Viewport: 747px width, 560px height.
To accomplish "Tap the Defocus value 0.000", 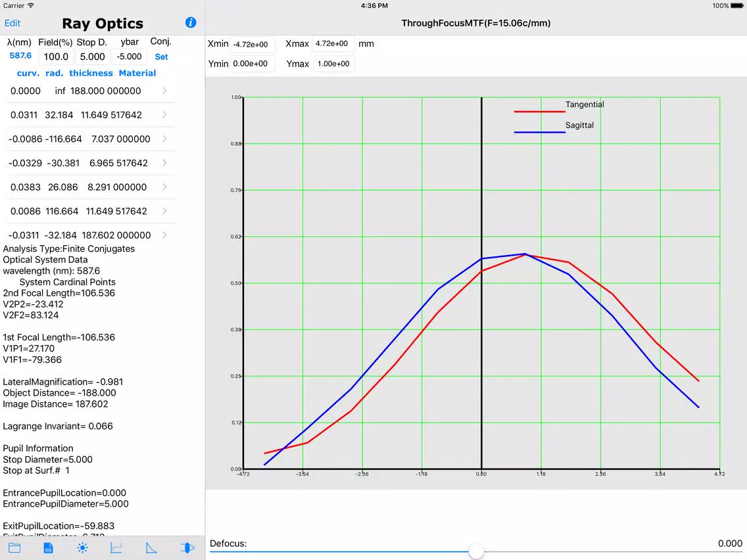I will pyautogui.click(x=730, y=544).
